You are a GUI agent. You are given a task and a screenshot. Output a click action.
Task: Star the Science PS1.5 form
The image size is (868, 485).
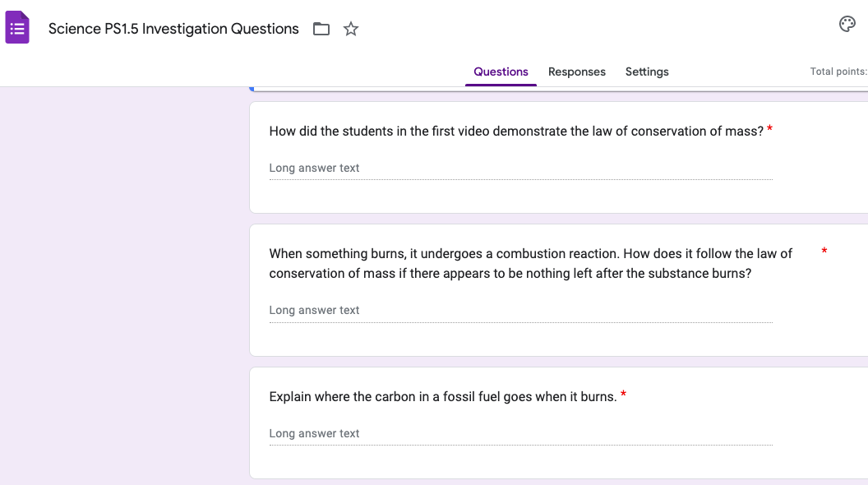350,28
